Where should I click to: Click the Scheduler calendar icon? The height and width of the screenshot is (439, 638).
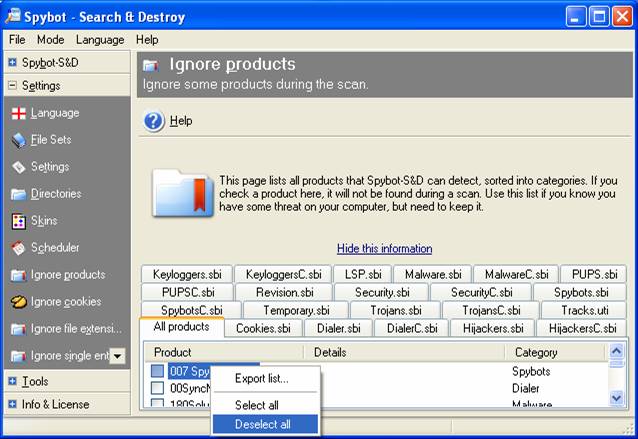(x=19, y=248)
